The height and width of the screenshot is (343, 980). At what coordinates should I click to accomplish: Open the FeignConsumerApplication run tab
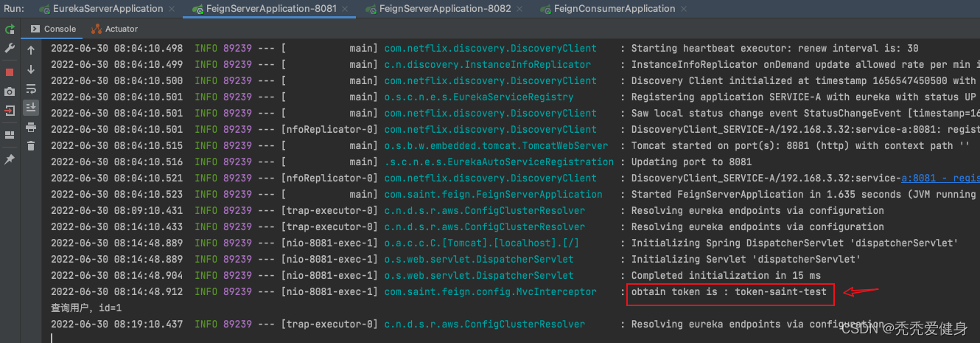[613, 9]
